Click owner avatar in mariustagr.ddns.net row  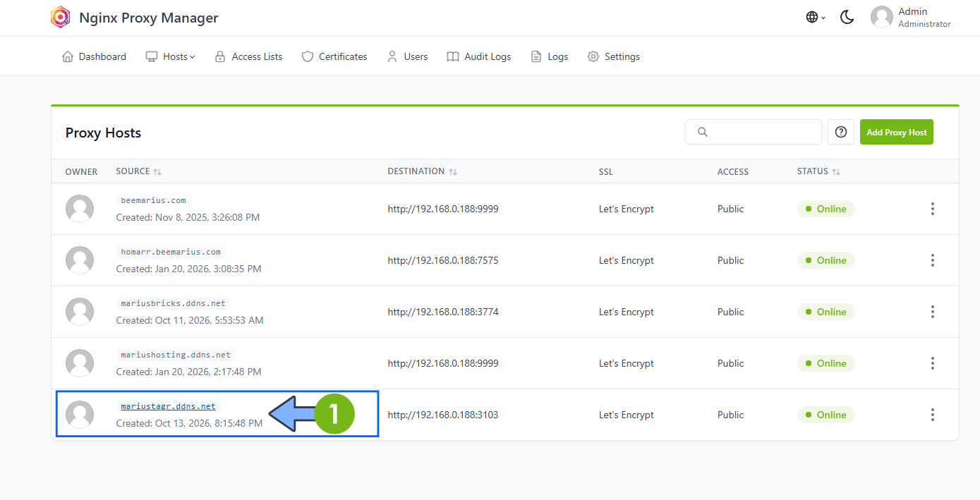(80, 415)
